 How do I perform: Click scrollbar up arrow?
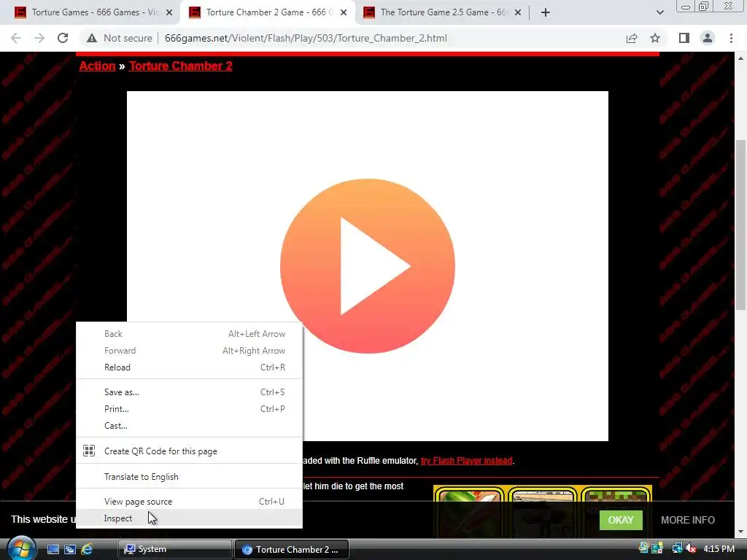[740, 58]
